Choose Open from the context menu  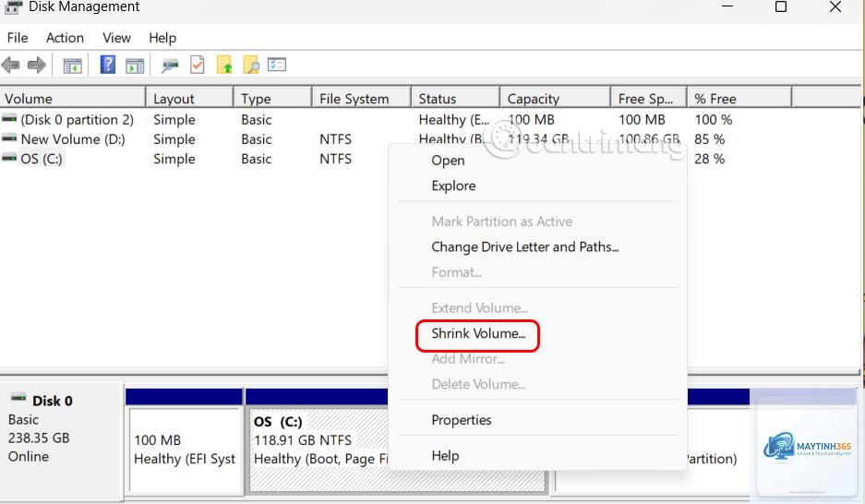pyautogui.click(x=448, y=161)
